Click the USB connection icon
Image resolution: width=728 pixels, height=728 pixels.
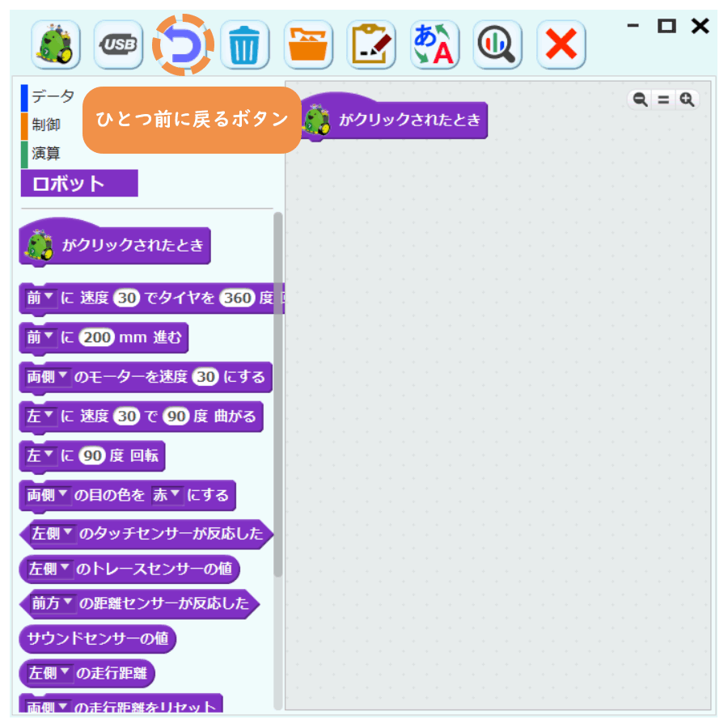point(118,44)
